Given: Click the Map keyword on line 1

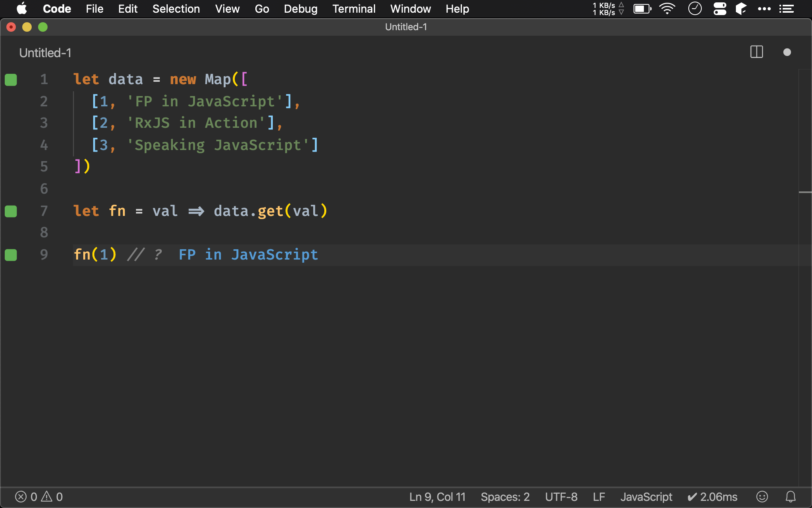Looking at the screenshot, I should 218,79.
